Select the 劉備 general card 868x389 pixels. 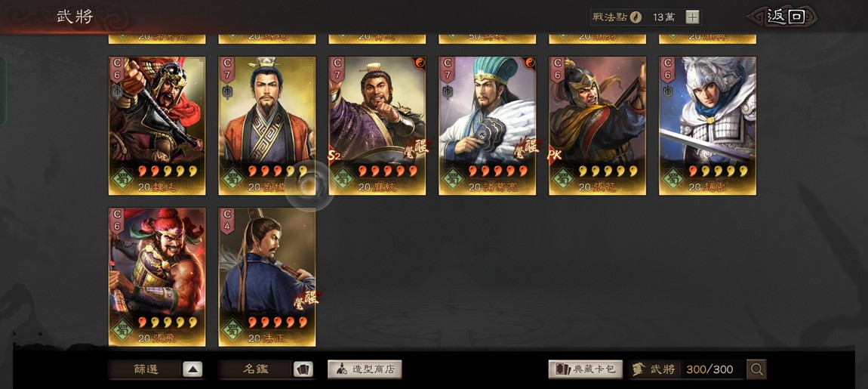[x=267, y=126]
